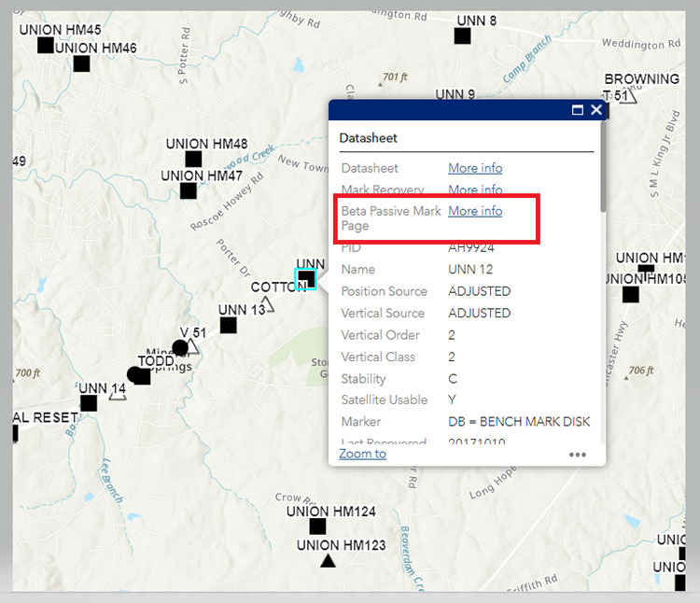The width and height of the screenshot is (700, 603).
Task: Click the Zoom to link
Action: [x=362, y=454]
